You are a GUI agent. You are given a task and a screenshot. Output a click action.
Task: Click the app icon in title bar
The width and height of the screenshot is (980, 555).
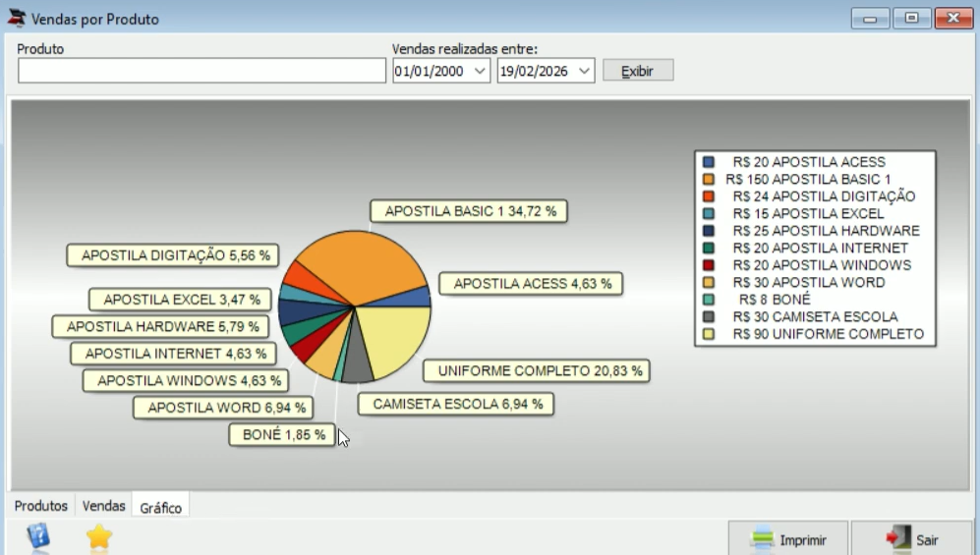17,19
